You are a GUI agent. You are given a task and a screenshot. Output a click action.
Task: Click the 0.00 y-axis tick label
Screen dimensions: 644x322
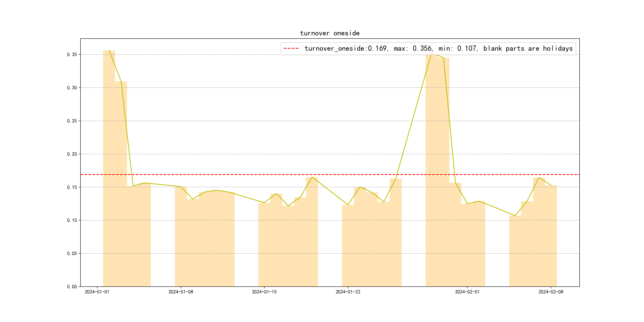coord(72,287)
